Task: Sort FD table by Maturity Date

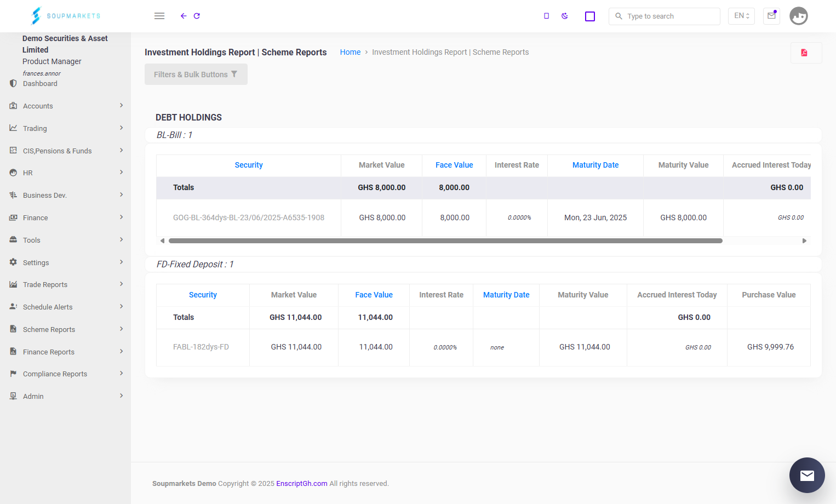Action: pyautogui.click(x=506, y=295)
